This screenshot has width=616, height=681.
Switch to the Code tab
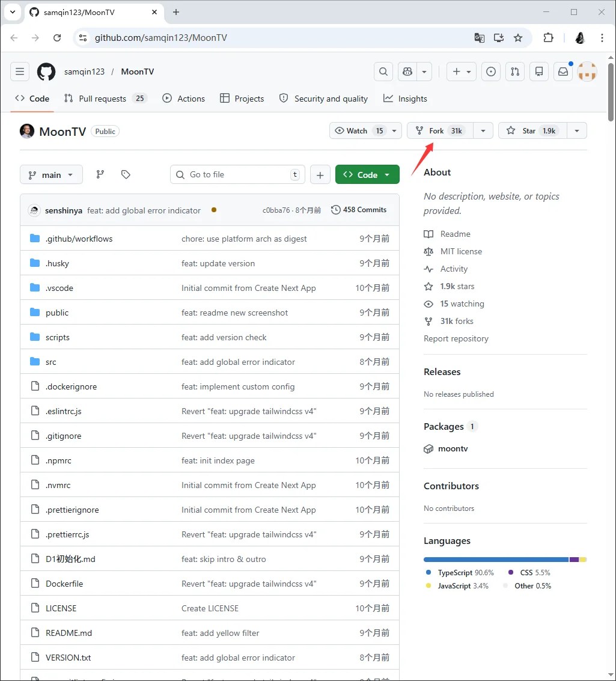(32, 99)
